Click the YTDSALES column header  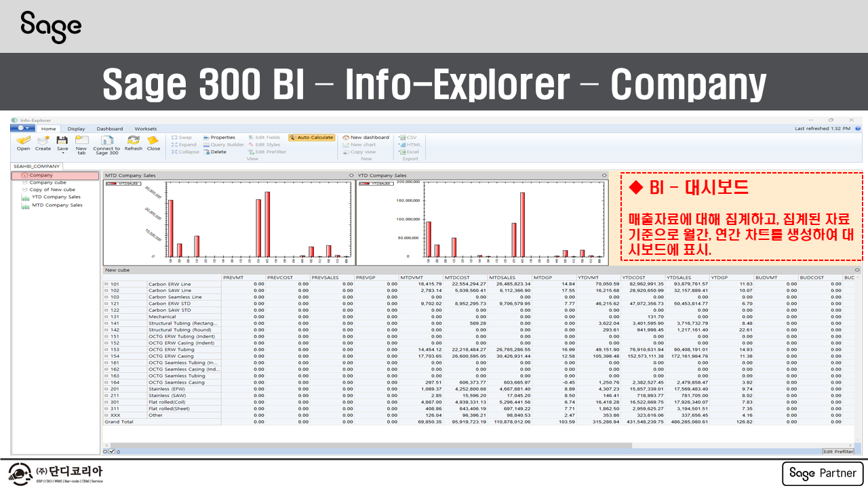pos(687,277)
